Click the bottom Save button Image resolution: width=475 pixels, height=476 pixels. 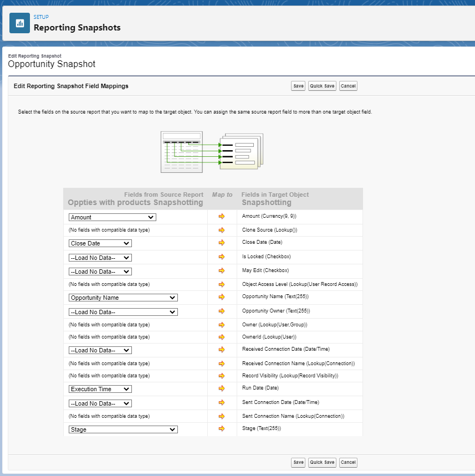pos(298,462)
